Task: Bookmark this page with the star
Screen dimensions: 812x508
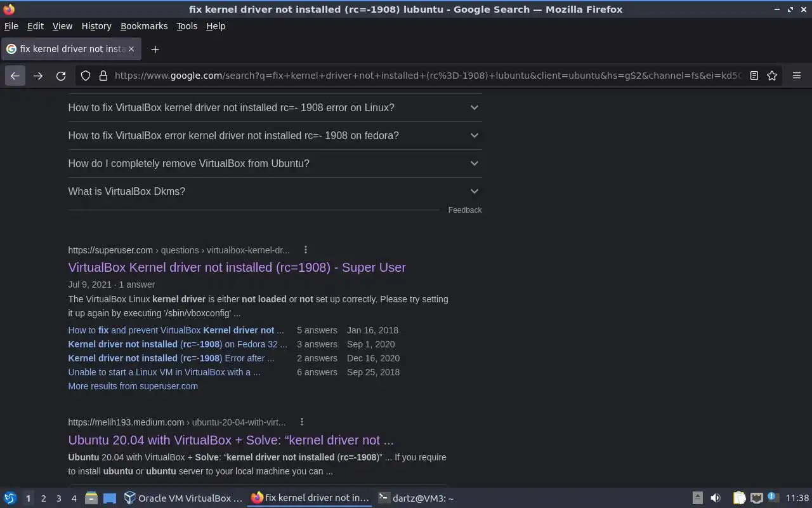Action: coord(772,76)
